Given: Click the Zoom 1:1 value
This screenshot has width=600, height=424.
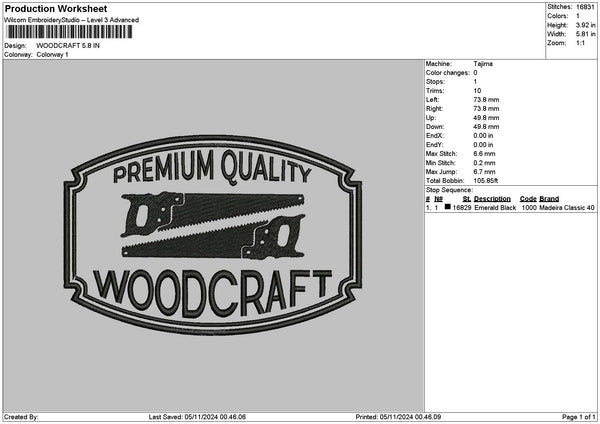Looking at the screenshot, I should coord(582,43).
